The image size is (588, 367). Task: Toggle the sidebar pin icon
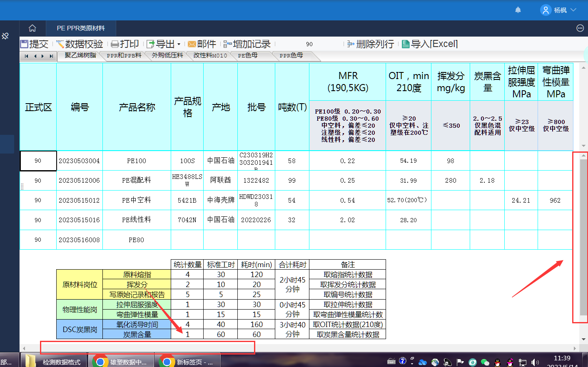[x=5, y=36]
